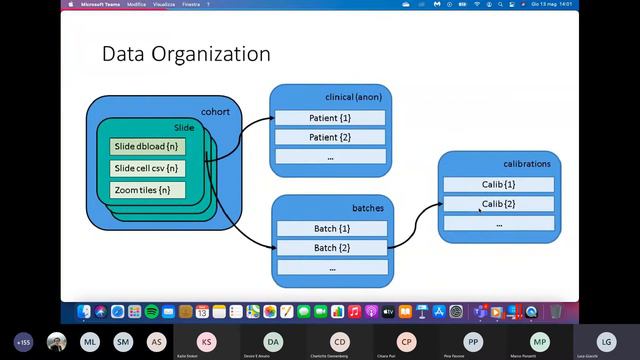Click the "Calib {1}" row
The width and height of the screenshot is (640, 360).
[x=499, y=184]
